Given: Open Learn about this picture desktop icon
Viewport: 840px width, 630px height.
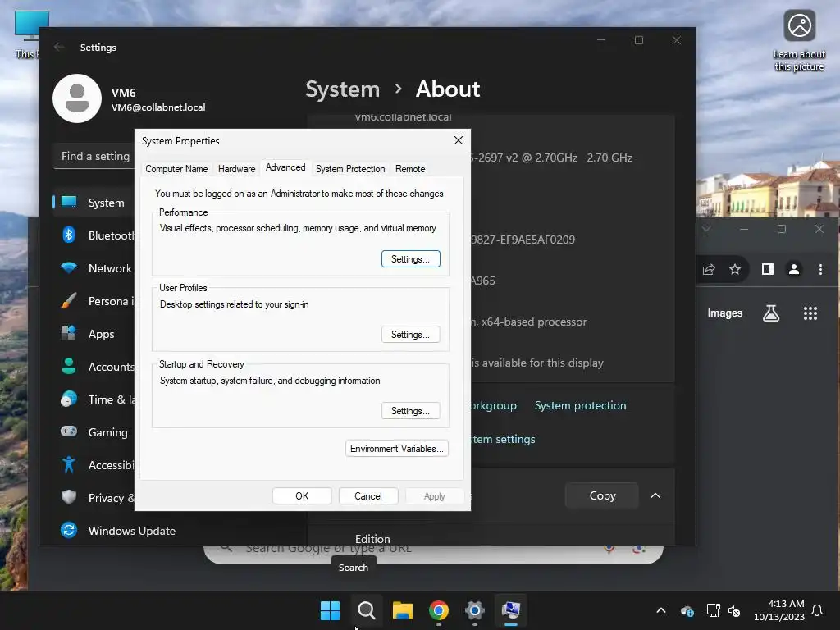Looking at the screenshot, I should click(x=799, y=42).
